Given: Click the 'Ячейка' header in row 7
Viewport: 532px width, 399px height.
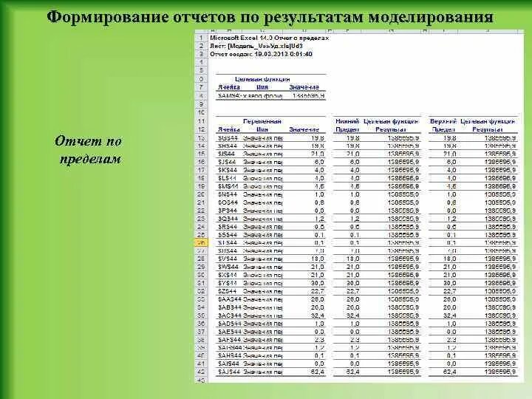Looking at the screenshot, I should click(x=228, y=87).
